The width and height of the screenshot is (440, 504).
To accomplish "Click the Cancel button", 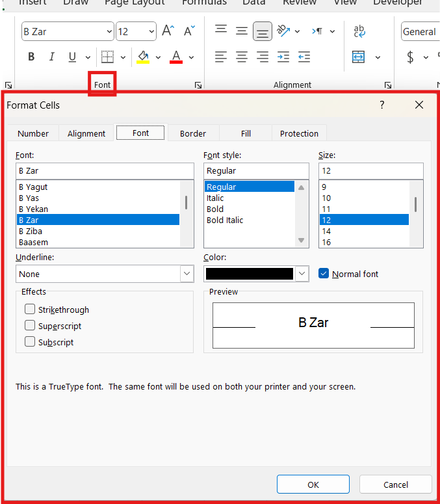I will [396, 484].
